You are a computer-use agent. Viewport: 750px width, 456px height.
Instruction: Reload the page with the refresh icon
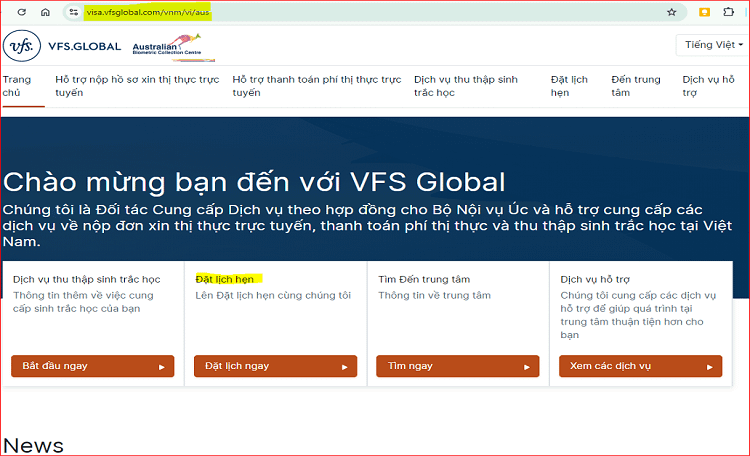coord(20,12)
